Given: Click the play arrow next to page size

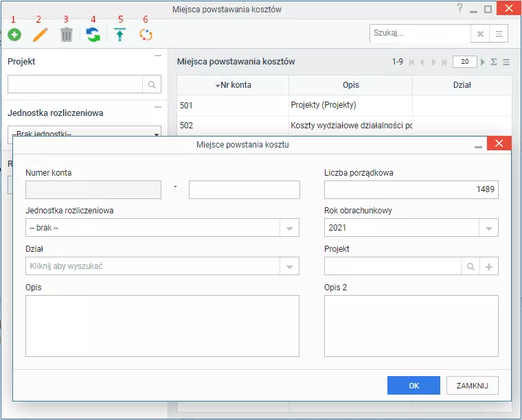Looking at the screenshot, I should (483, 62).
